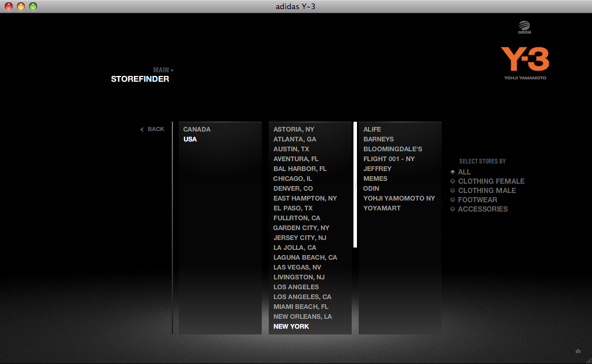Open the YOHJI YAMOMOTO NY store
592x364 pixels.
coord(399,198)
